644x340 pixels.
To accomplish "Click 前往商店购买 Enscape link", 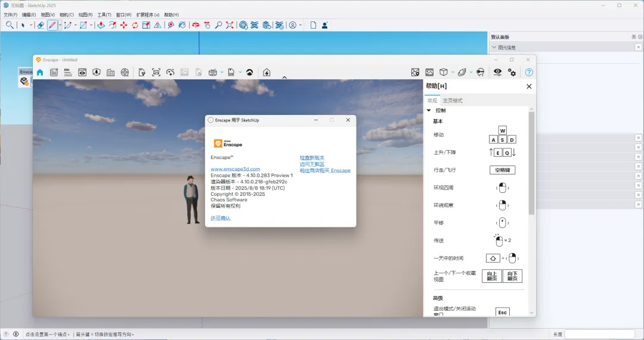I will 326,171.
